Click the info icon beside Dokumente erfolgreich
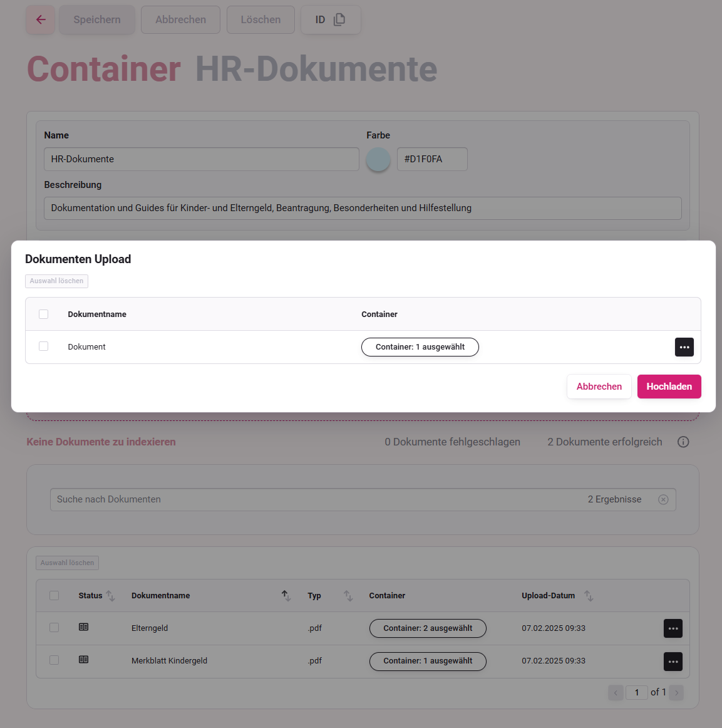 pos(683,442)
